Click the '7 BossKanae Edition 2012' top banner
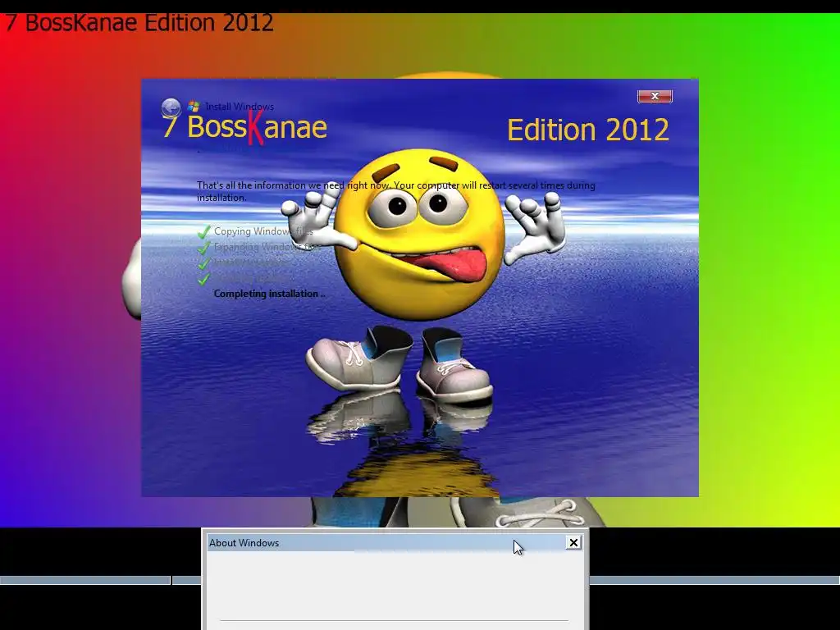 pos(139,23)
